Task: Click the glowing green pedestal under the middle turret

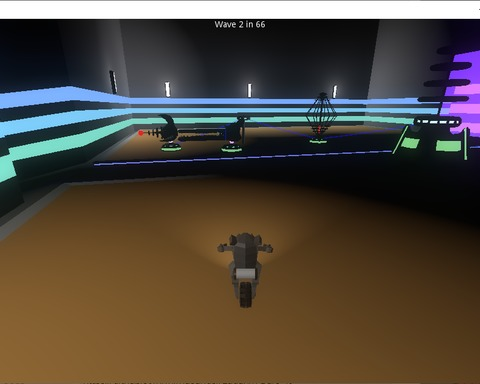Action: [232, 149]
